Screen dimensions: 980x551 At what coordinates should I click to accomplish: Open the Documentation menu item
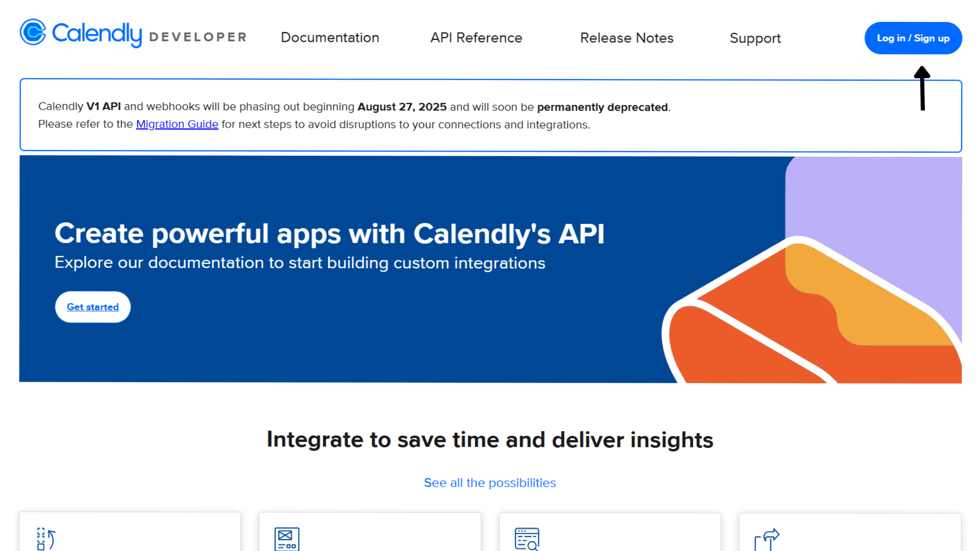pos(330,38)
